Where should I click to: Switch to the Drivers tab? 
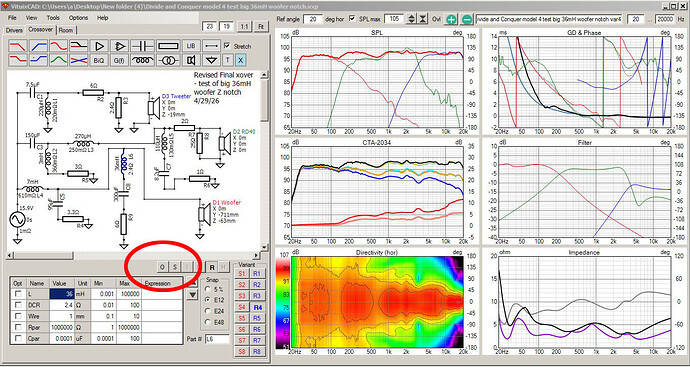pyautogui.click(x=15, y=30)
